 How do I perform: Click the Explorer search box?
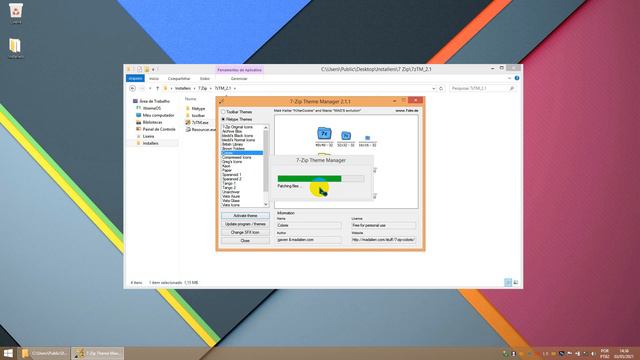click(x=482, y=88)
